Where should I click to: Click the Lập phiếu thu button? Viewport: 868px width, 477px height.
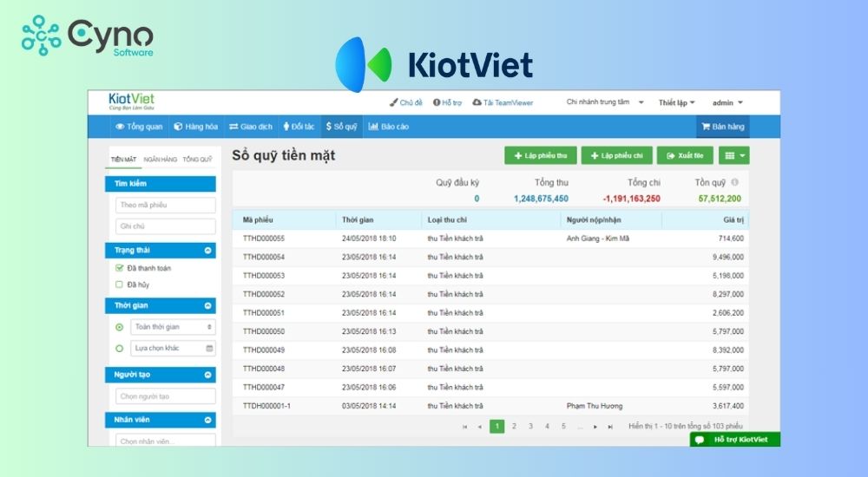(540, 155)
